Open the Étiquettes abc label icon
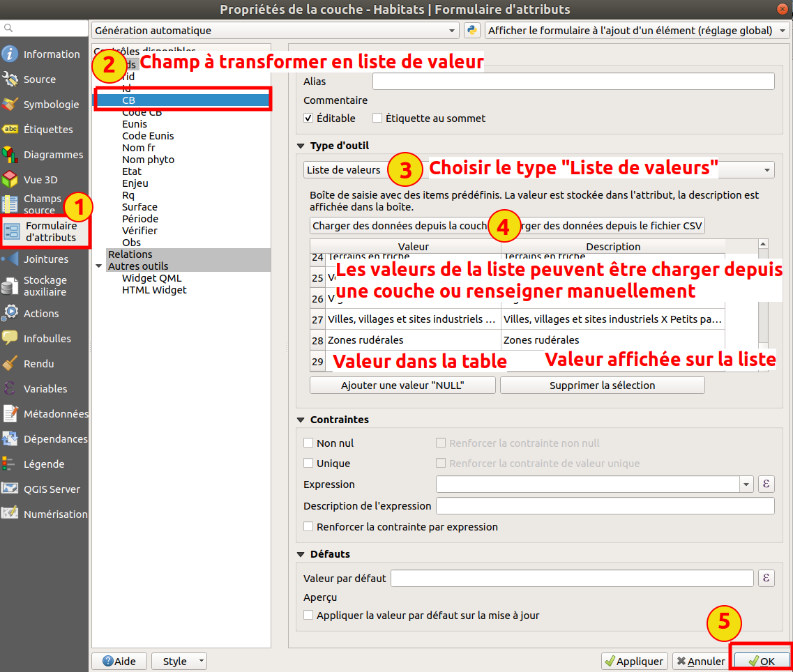793x672 pixels. point(10,130)
